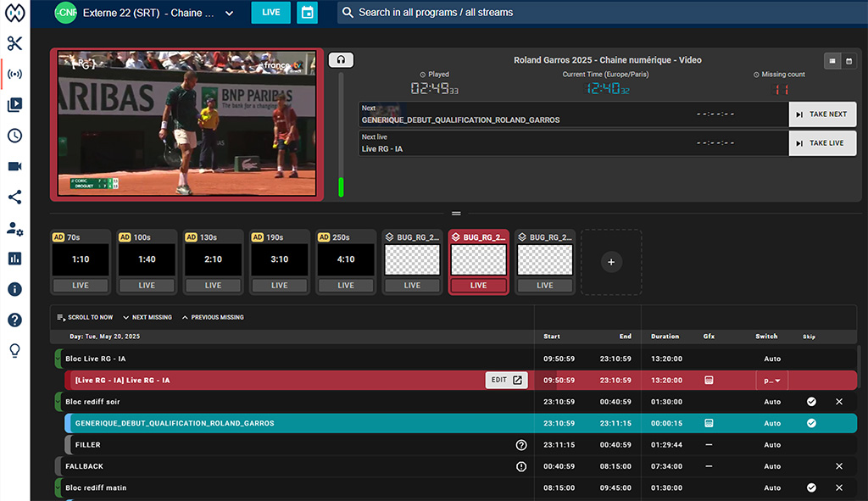Open the scissors clipping tool in sidebar
The height and width of the screenshot is (501, 868).
(14, 43)
